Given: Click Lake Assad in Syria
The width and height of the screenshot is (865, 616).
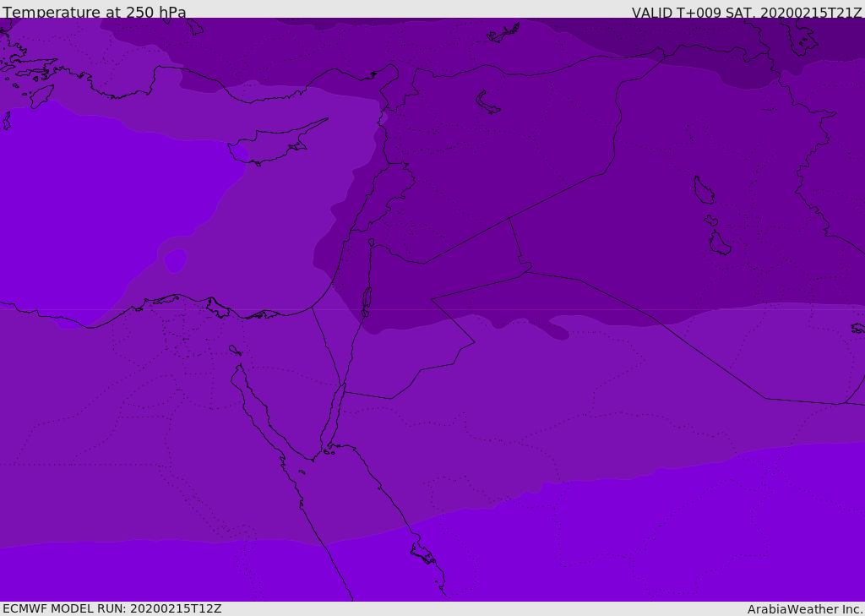Looking at the screenshot, I should (487, 103).
